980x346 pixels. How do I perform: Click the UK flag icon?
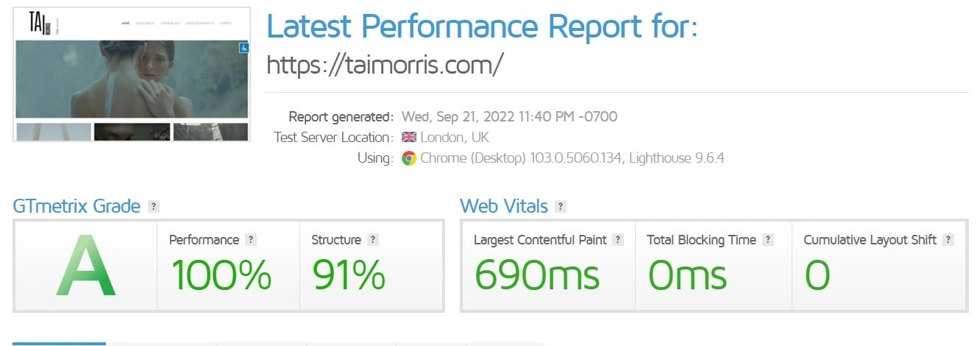pos(409,138)
